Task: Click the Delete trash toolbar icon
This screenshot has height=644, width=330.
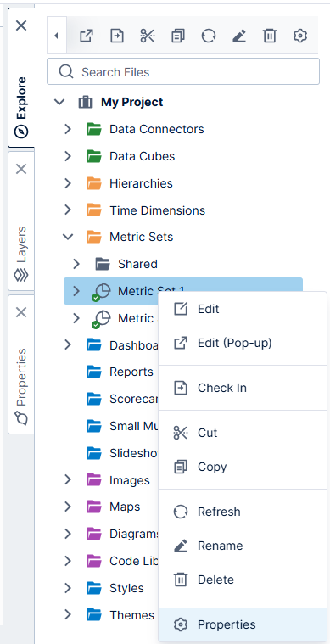Action: 269,36
